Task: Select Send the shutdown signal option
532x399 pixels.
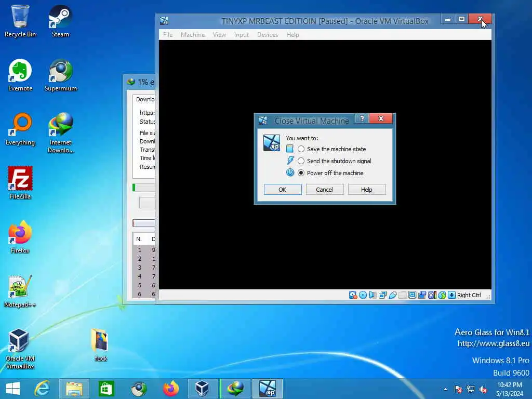Action: tap(335, 161)
